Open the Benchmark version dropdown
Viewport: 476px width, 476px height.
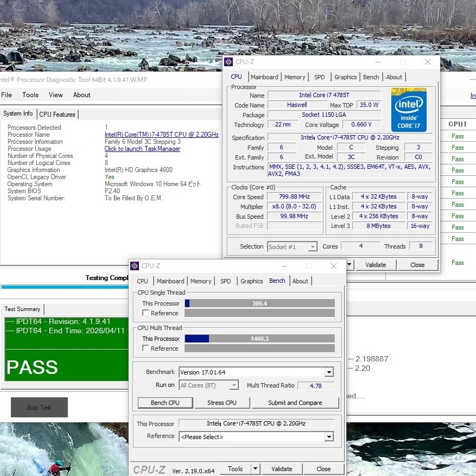pos(329,372)
